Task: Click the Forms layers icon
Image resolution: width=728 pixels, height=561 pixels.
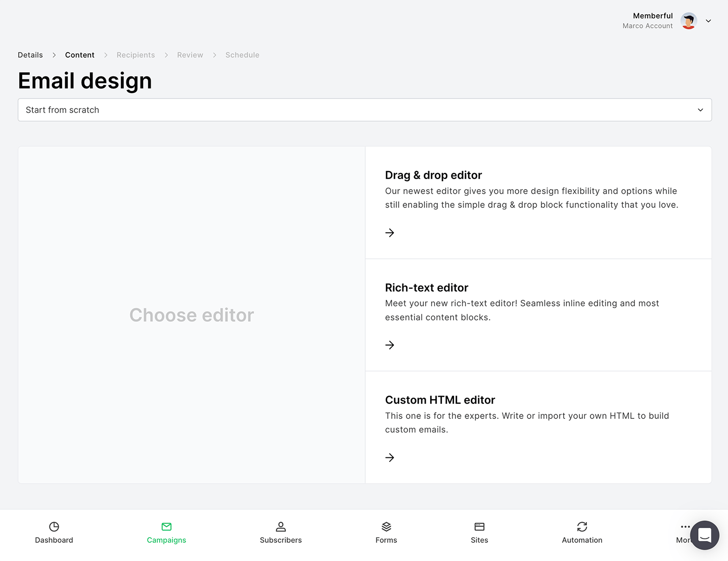Action: point(386,527)
